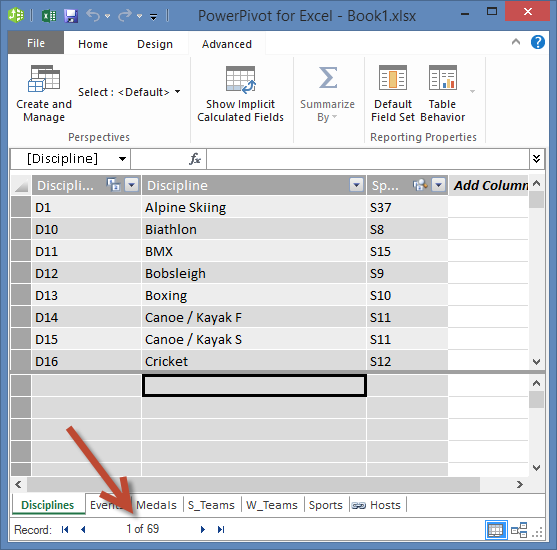Switch to the Home ribbon tab
The height and width of the screenshot is (550, 557).
click(x=93, y=44)
